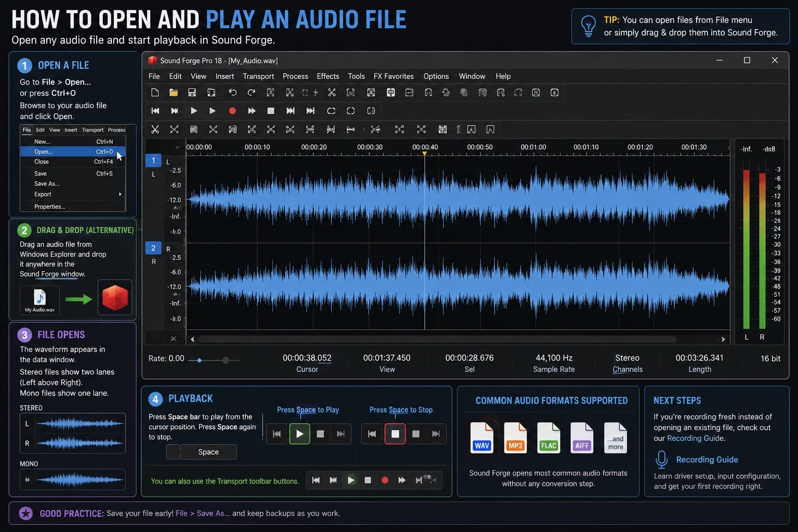Click the WAV format icon
The image size is (798, 532).
point(482,437)
